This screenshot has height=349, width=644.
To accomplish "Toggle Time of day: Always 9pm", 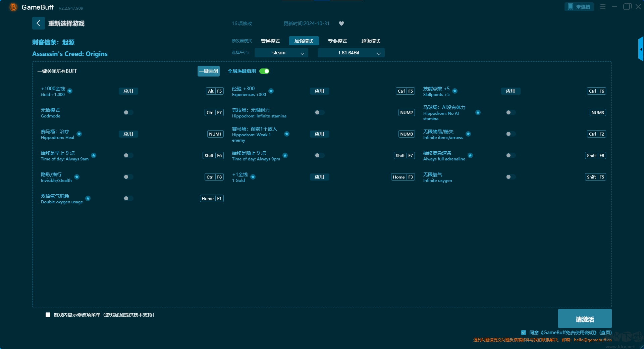I will point(319,155).
